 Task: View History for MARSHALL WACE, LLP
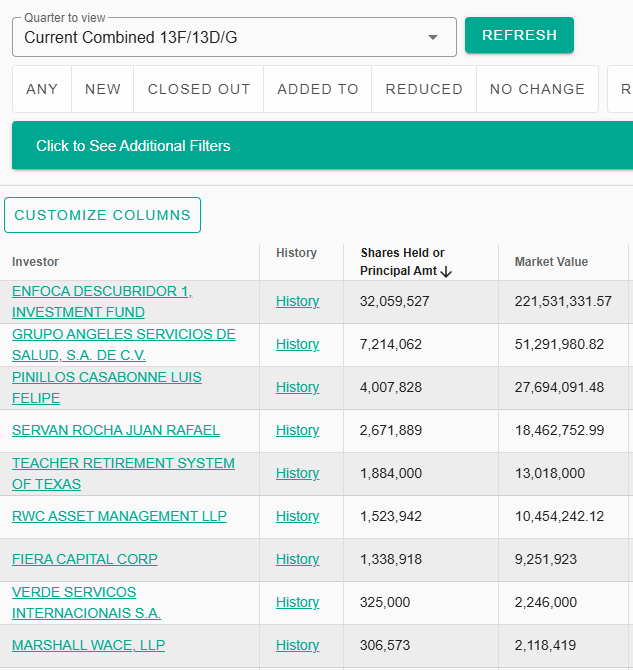[x=297, y=645]
